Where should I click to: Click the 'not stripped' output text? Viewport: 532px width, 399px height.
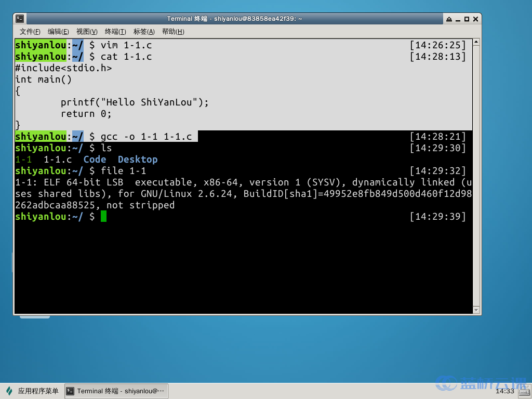140,205
